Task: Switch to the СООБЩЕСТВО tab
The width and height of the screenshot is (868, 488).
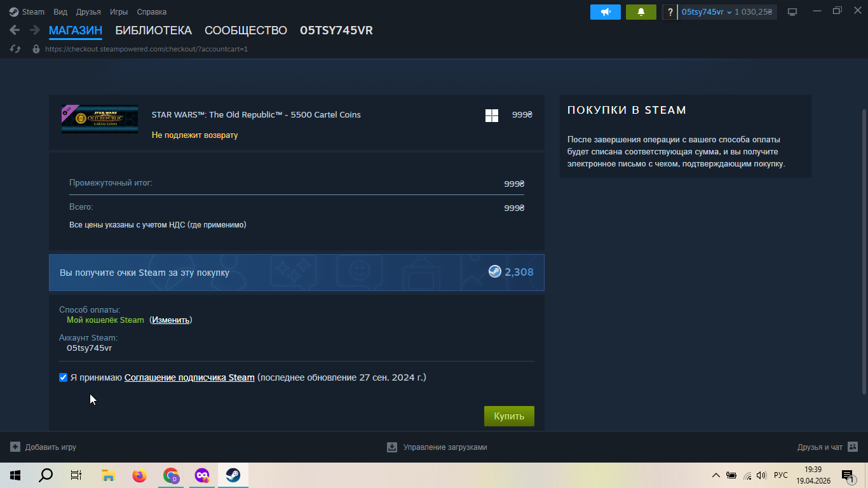Action: pos(246,30)
